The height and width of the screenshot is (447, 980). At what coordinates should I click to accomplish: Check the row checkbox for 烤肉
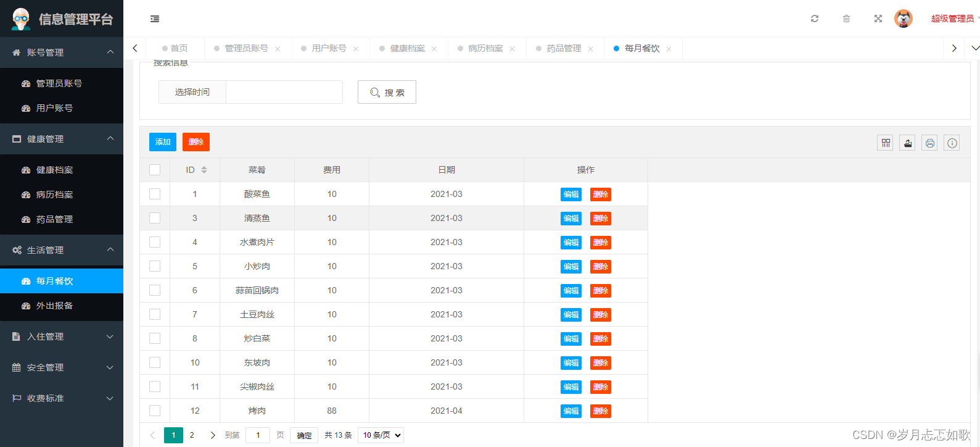pyautogui.click(x=155, y=411)
